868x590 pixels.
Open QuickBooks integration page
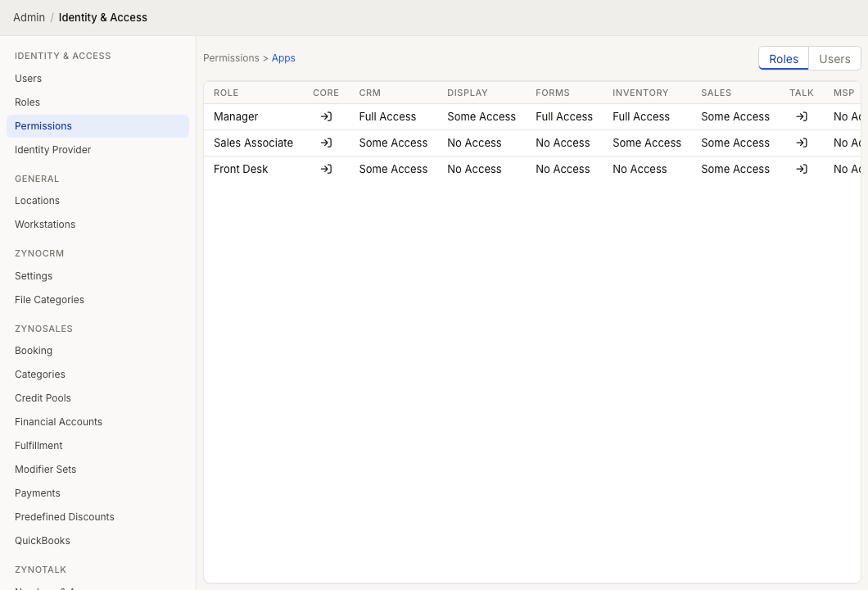click(97, 541)
